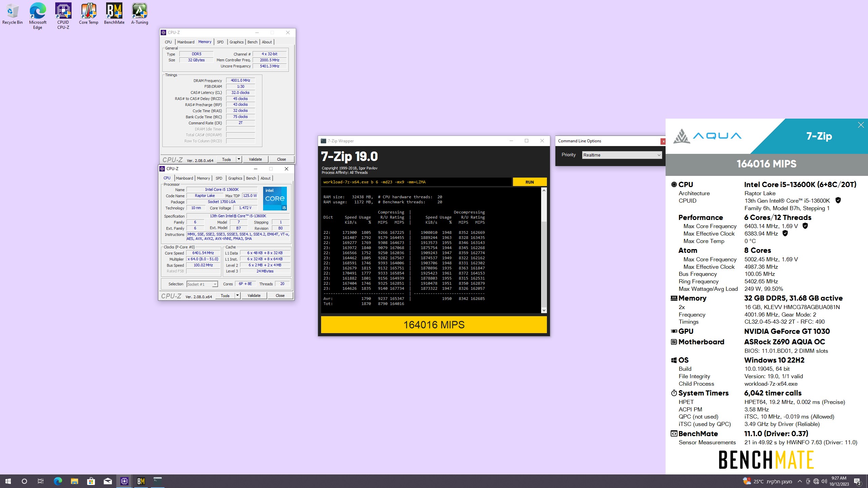
Task: Close the BenchMate 7-Zip result panel
Action: click(x=861, y=125)
